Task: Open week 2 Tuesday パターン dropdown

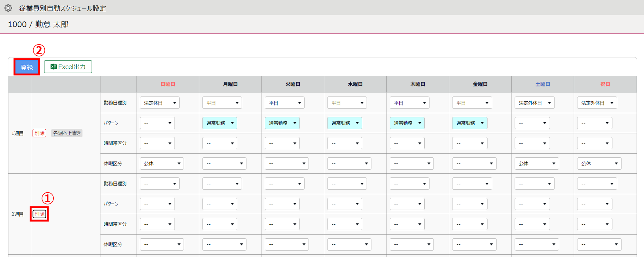Action: 282,204
